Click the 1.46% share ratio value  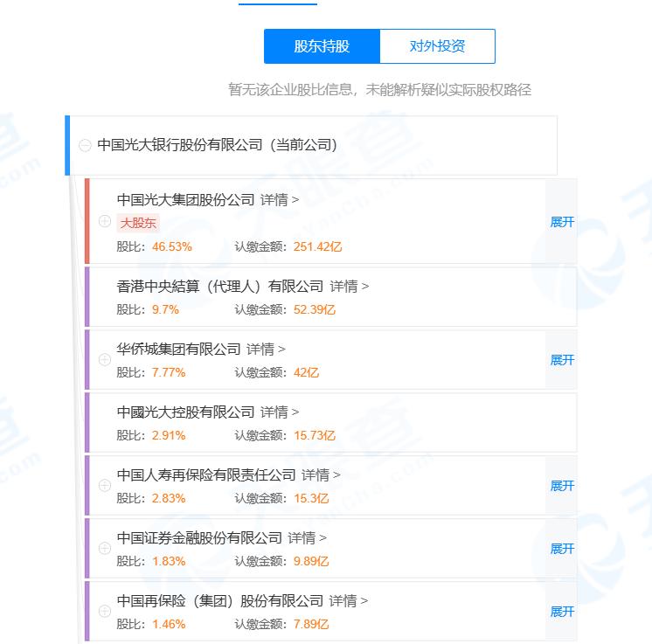coord(169,624)
